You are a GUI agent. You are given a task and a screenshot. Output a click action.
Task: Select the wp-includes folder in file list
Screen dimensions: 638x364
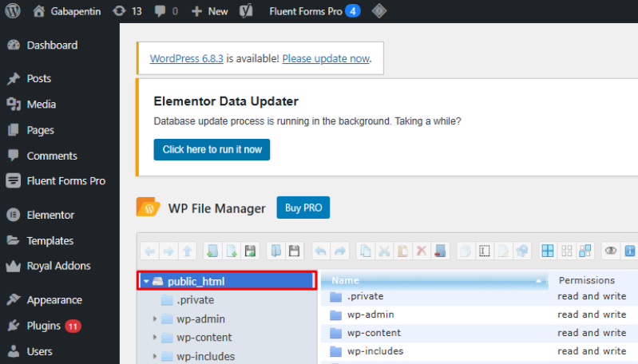374,351
